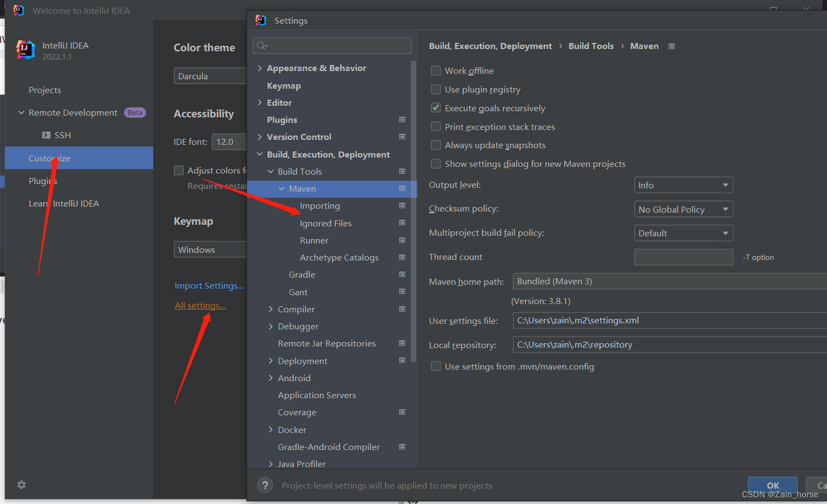
Task: Click the help question mark button
Action: [x=265, y=485]
